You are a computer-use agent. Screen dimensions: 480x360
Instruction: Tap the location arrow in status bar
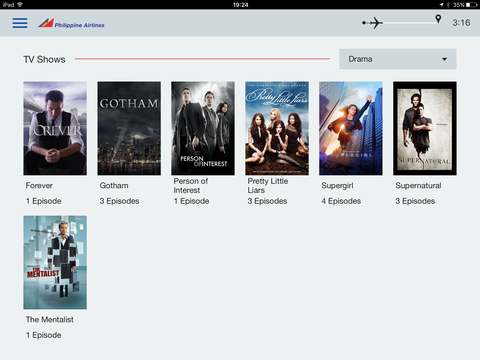(442, 5)
